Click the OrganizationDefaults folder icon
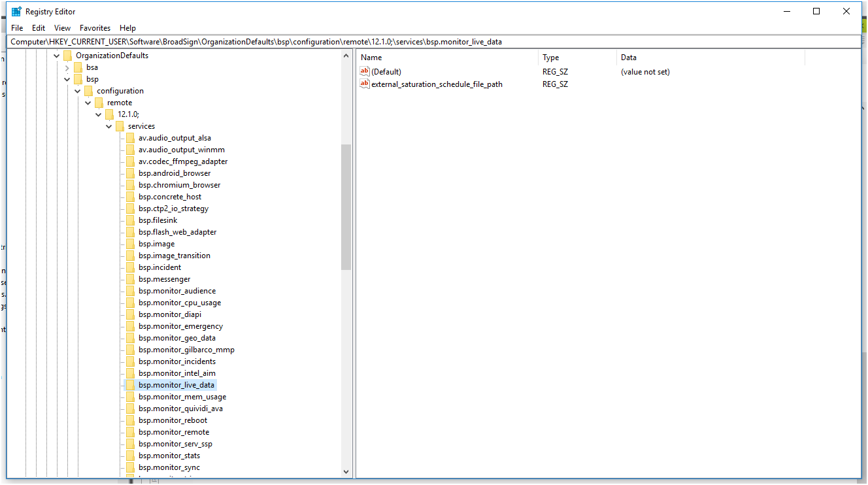This screenshot has height=485, width=868. pos(68,56)
